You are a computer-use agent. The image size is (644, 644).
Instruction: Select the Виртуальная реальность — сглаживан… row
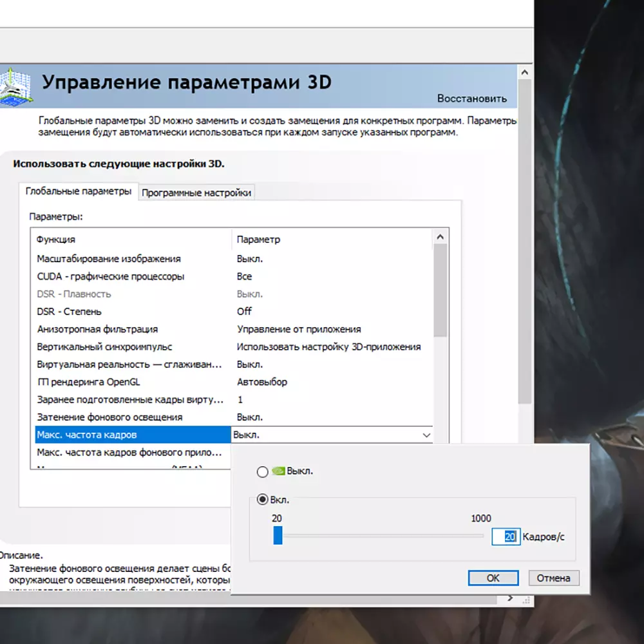pyautogui.click(x=234, y=365)
